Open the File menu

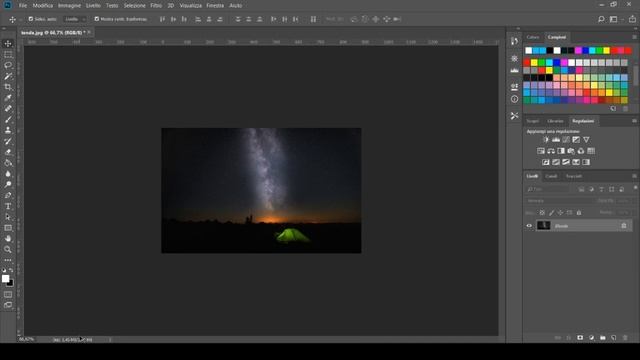click(x=23, y=6)
